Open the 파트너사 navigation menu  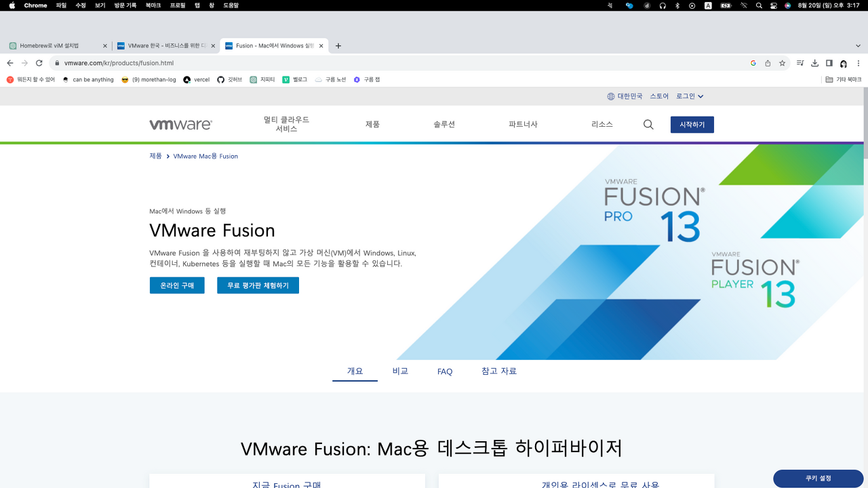point(523,125)
